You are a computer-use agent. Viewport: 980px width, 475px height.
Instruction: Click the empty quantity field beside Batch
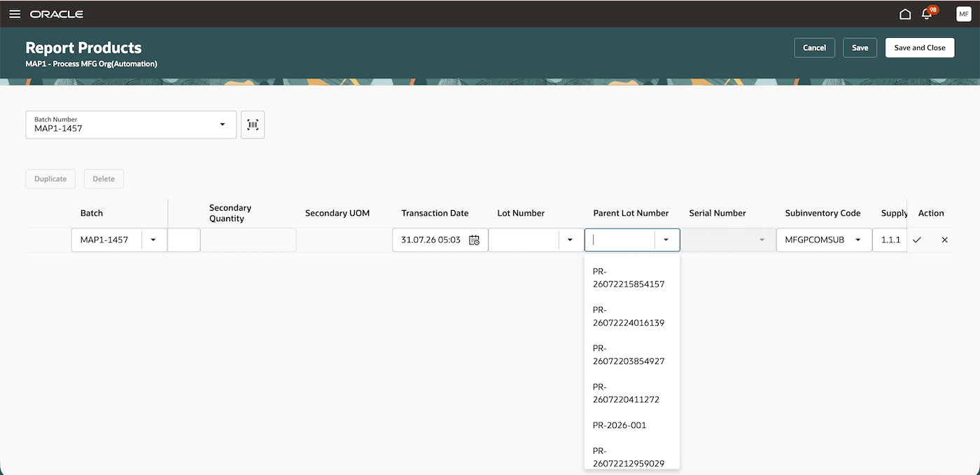184,240
